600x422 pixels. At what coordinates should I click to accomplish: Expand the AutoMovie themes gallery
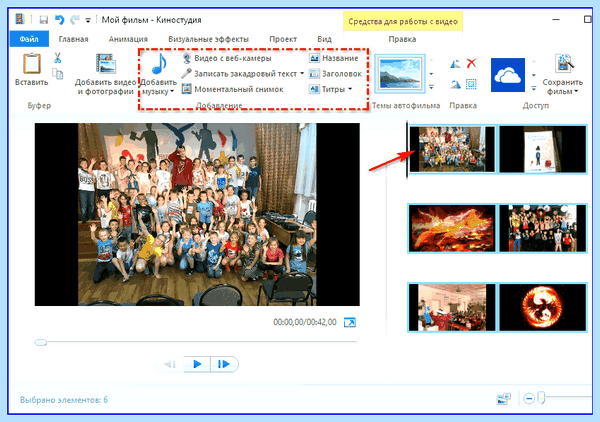[431, 87]
